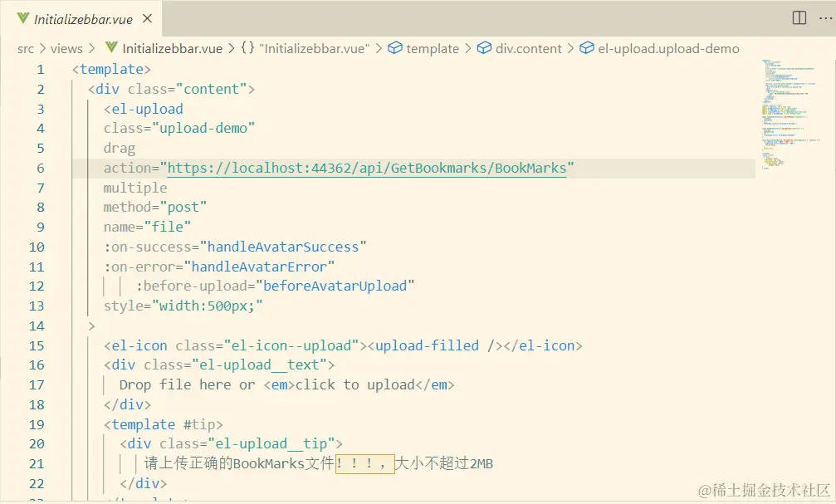836x504 pixels.
Task: Click the 'upload-filled' tag
Action: 427,345
